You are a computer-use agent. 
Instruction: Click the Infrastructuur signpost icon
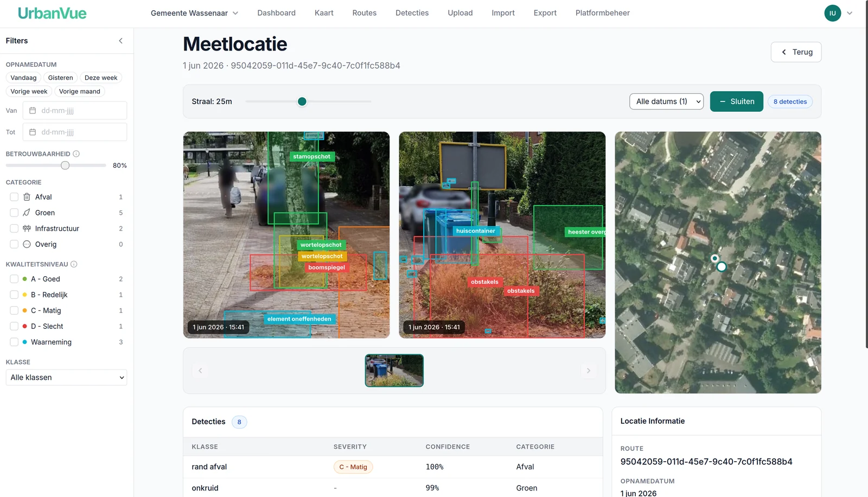pos(27,228)
